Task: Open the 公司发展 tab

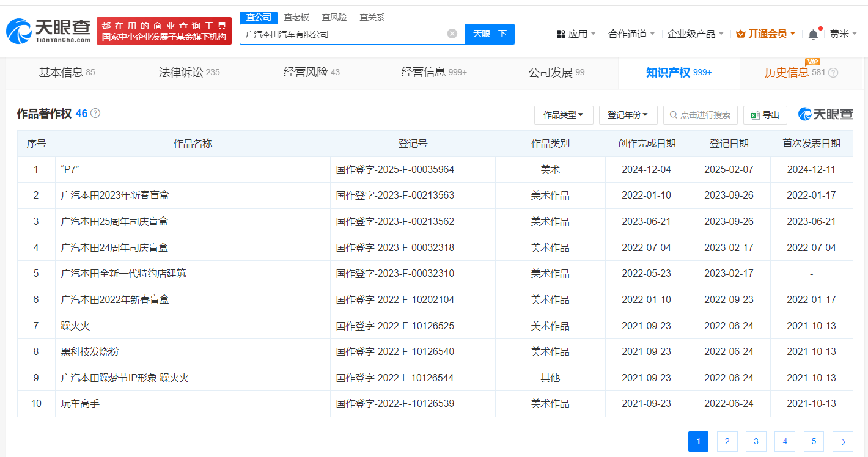Action: [x=556, y=73]
